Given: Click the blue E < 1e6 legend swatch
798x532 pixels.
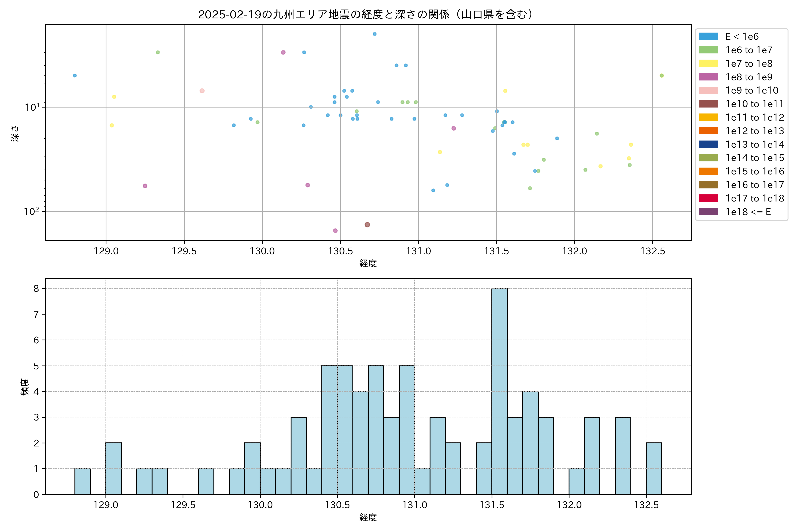Looking at the screenshot, I should (x=708, y=37).
